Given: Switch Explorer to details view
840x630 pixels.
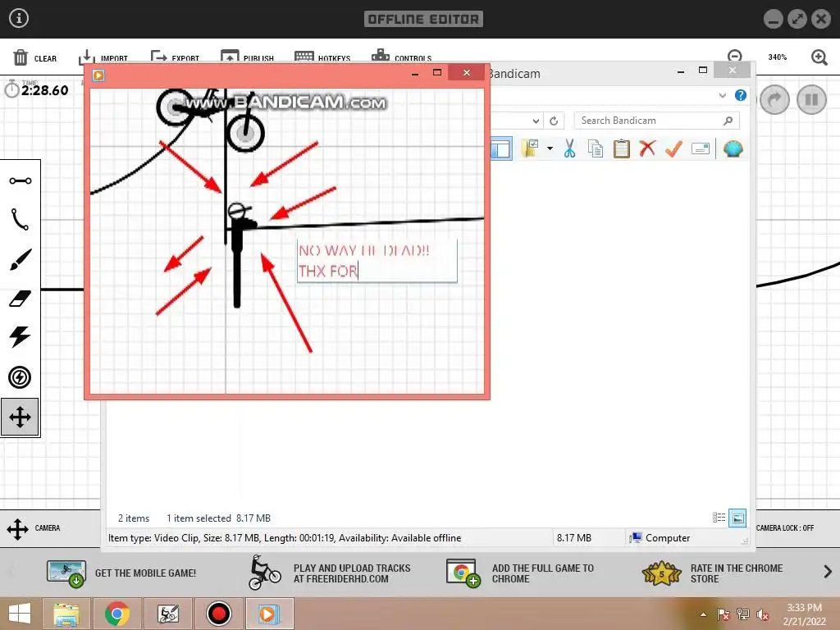Looking at the screenshot, I should 719,518.
